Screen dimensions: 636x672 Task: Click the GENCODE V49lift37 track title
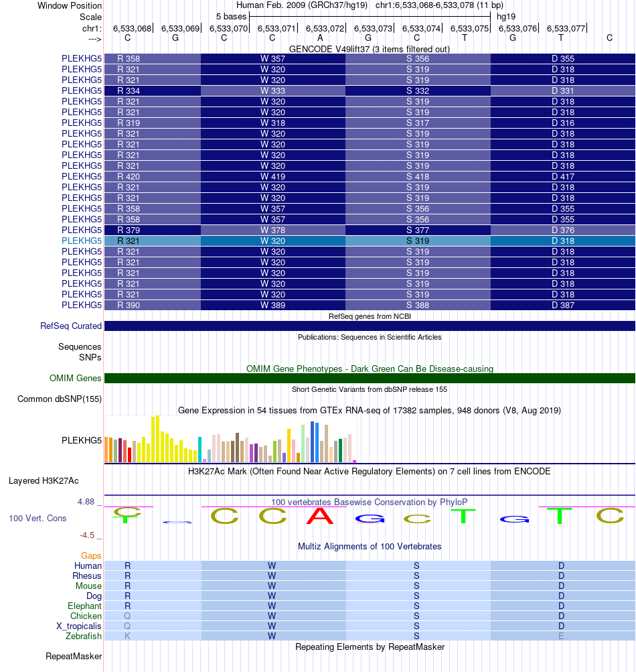click(x=369, y=49)
